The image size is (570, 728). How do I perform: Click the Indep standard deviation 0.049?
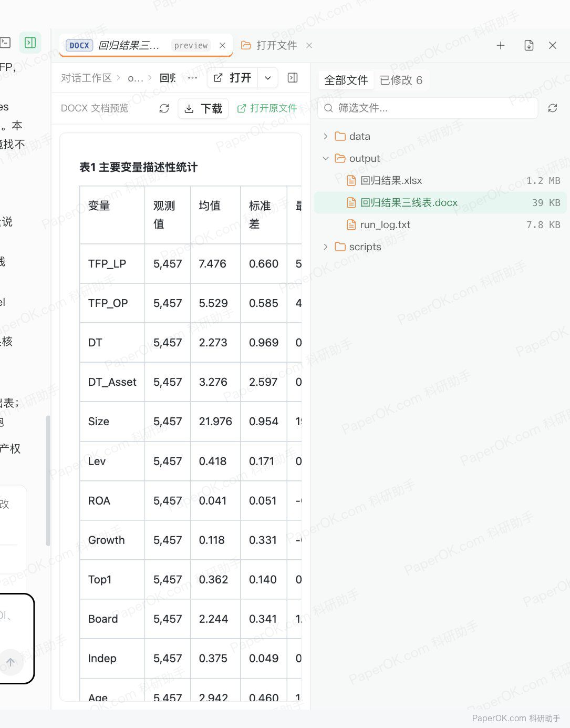coord(264,659)
